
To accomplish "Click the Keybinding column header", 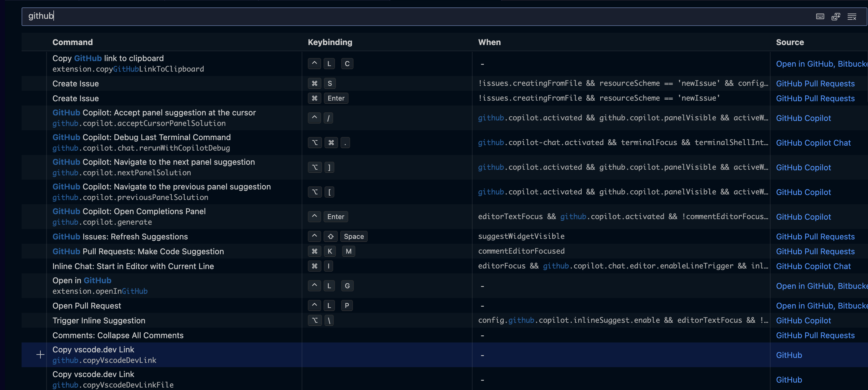I will coord(330,42).
